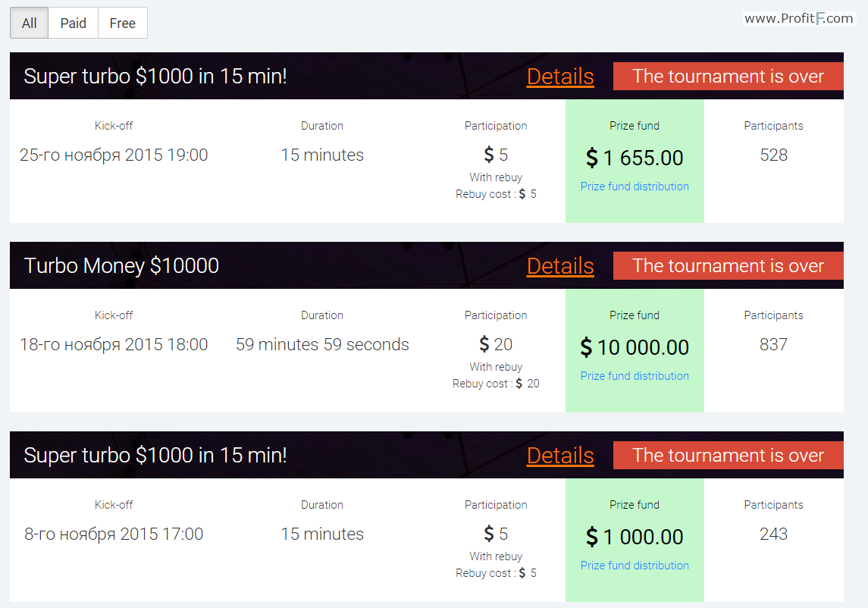The width and height of the screenshot is (868, 608).
Task: Click the $10 000.00 prize fund amount
Action: tap(635, 347)
